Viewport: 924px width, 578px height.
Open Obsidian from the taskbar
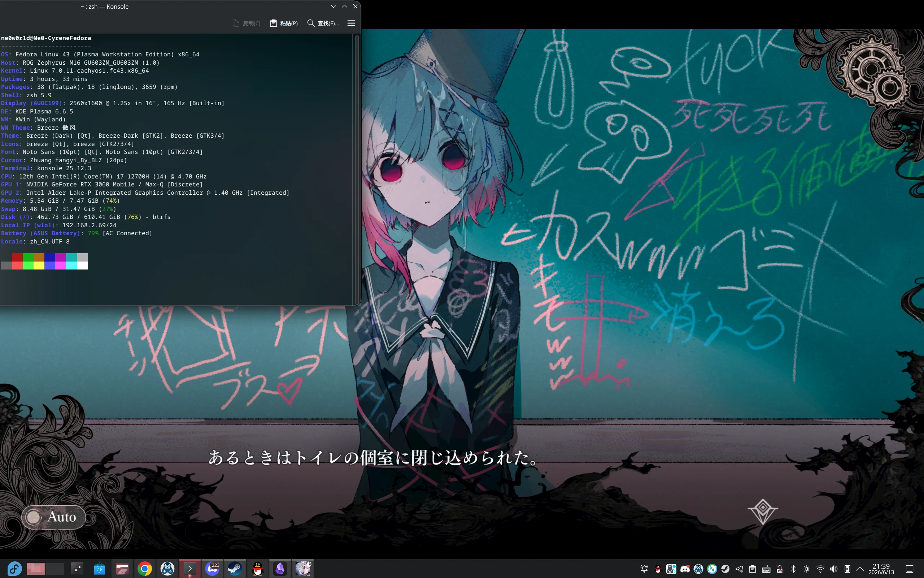click(280, 569)
